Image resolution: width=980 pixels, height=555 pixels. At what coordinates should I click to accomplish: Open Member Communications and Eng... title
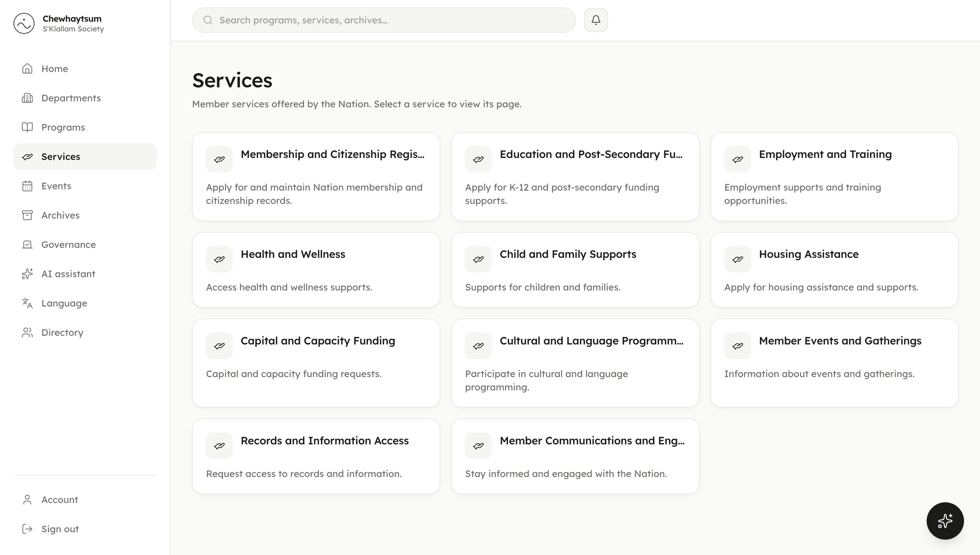pos(592,441)
